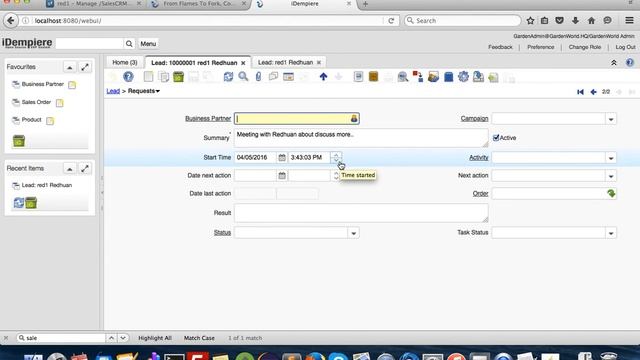
Task: Toggle grid view toolbar icon
Action: pos(289,76)
